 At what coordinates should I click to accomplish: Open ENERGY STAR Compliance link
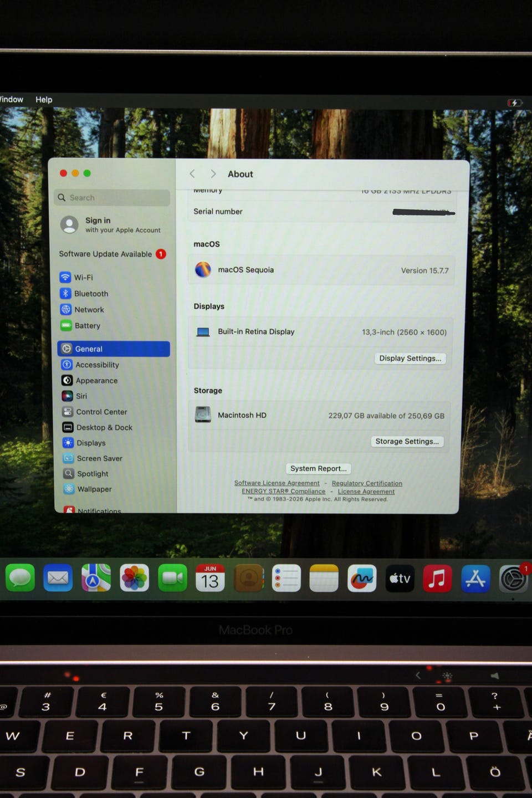[x=283, y=491]
